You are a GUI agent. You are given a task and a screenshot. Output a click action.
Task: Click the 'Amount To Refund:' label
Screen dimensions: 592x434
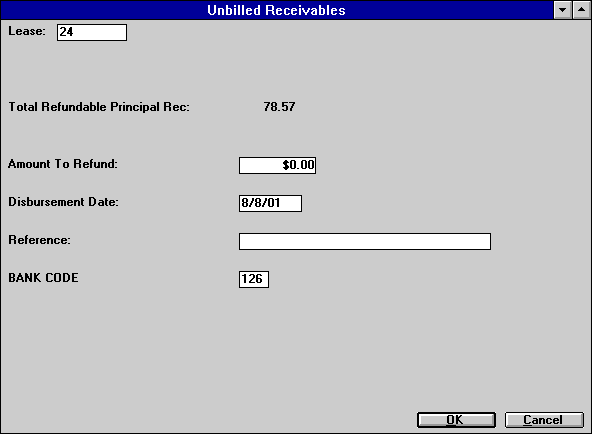click(x=63, y=164)
